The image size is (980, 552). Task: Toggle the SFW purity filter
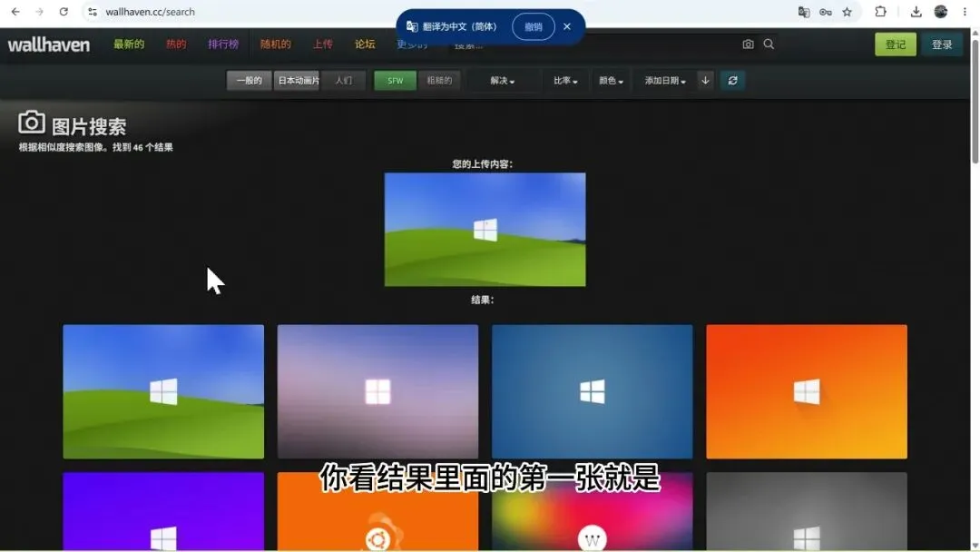click(x=395, y=81)
